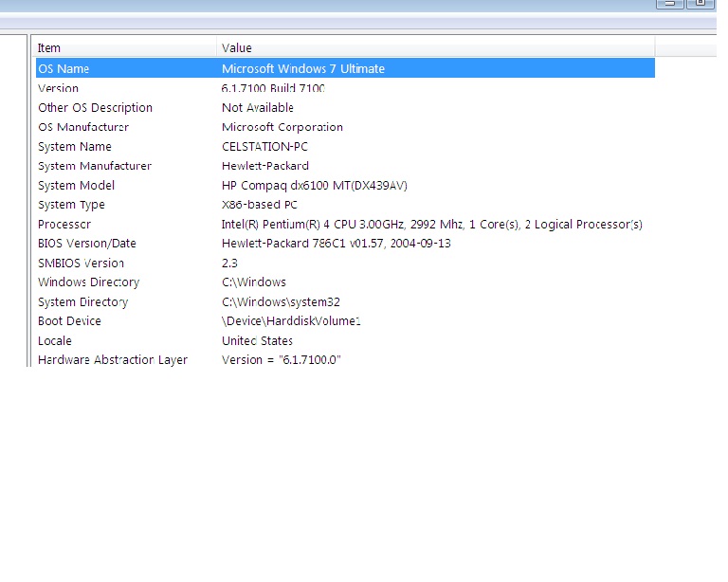Select Microsoft Windows 7 Ultimate value

(303, 68)
